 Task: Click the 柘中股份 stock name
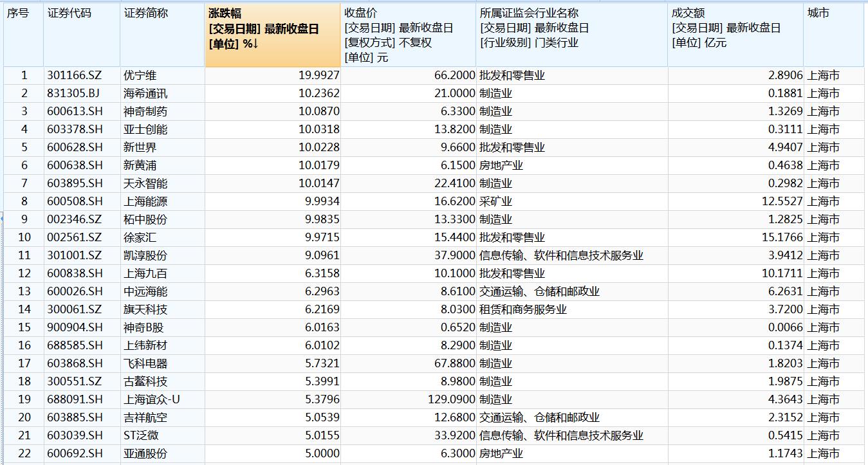tap(145, 219)
